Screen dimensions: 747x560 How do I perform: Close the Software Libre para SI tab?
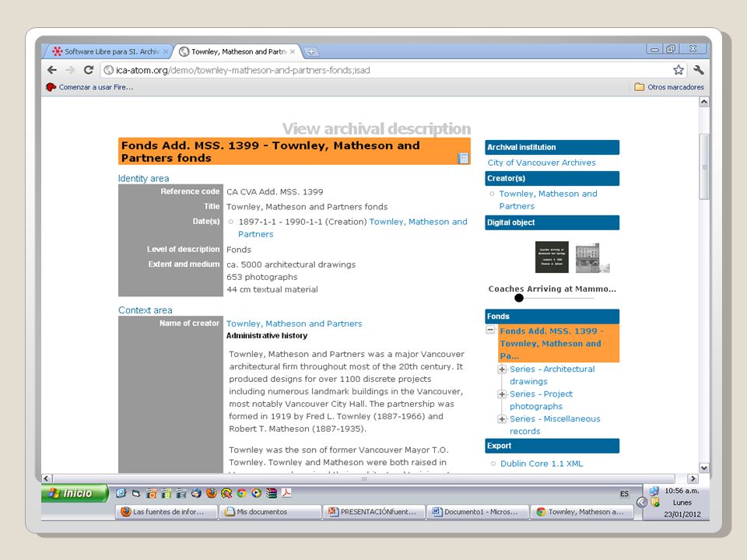(166, 51)
